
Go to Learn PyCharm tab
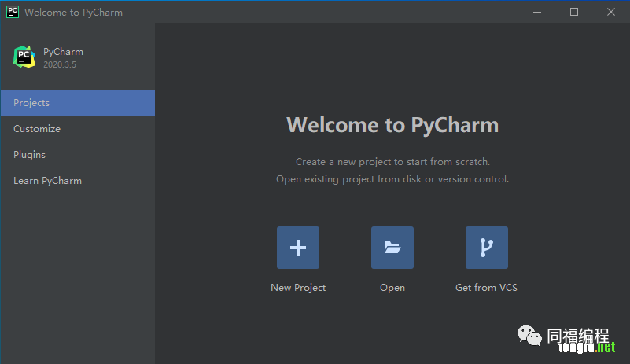78,181
